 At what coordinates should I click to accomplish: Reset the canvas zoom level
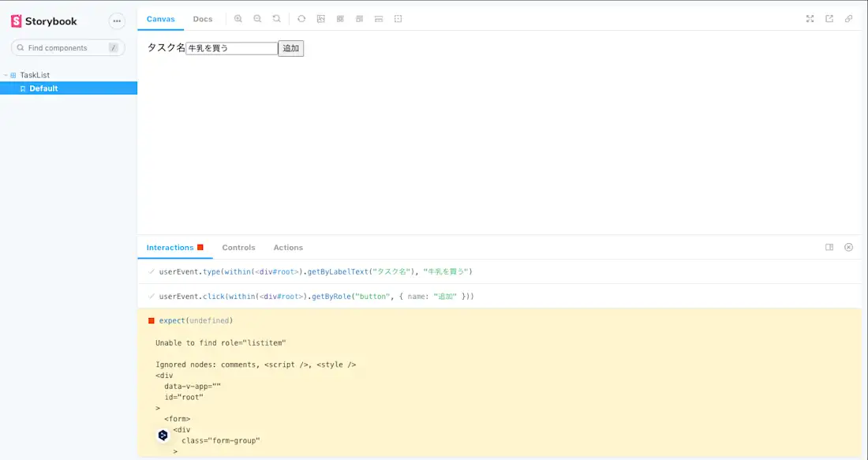click(275, 19)
